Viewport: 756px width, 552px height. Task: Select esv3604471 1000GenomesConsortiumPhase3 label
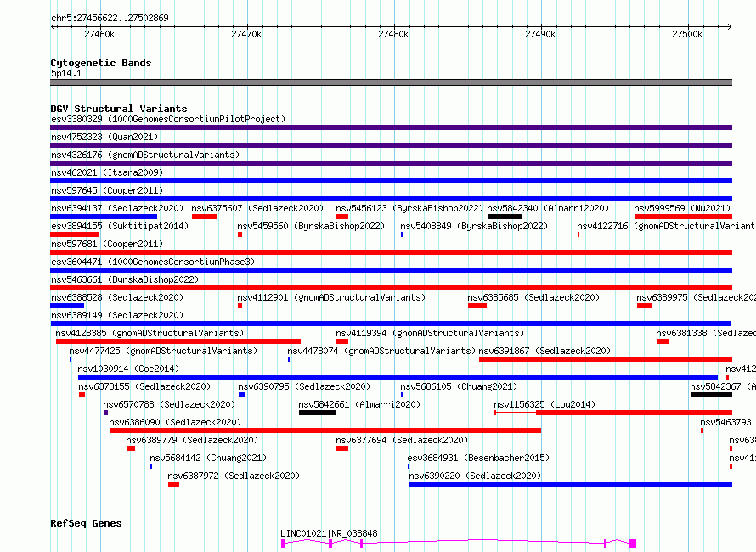coord(153,262)
